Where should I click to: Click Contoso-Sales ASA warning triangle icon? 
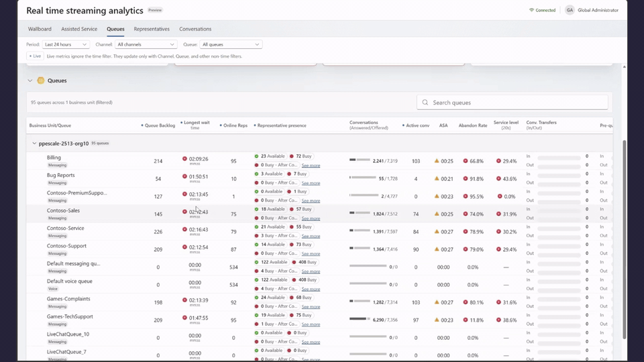(437, 214)
